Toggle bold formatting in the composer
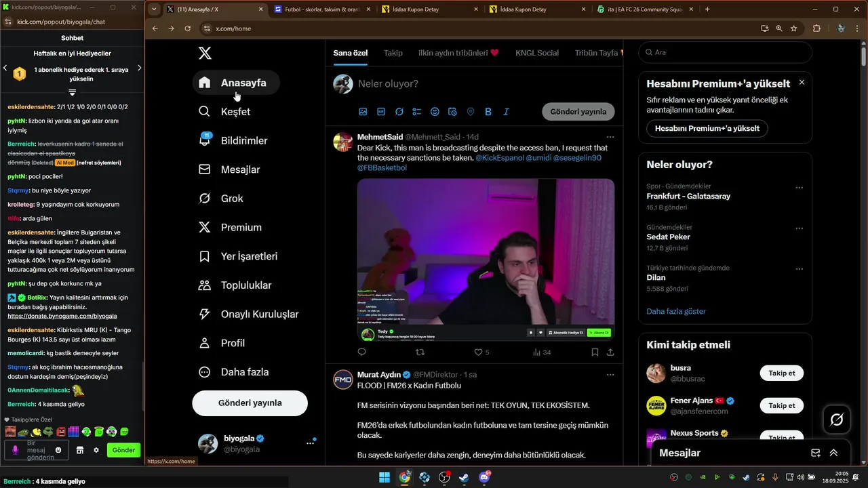This screenshot has width=868, height=488. (x=488, y=112)
